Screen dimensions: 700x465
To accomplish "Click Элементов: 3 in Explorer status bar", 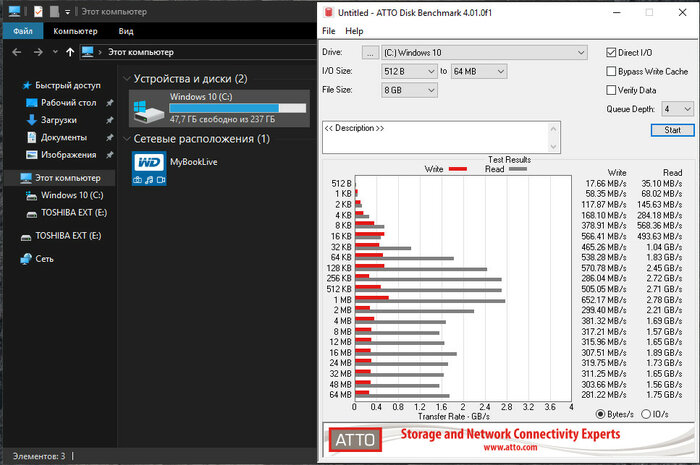I will coord(39,456).
